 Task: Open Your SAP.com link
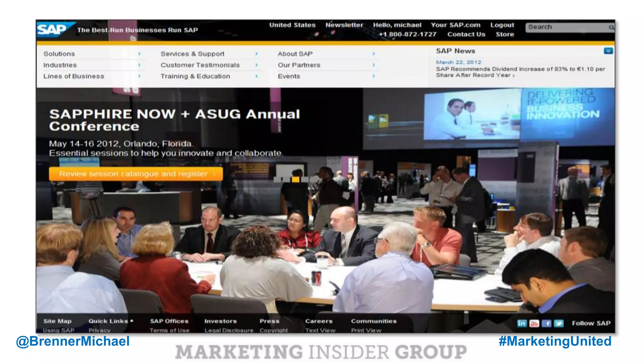pos(456,25)
